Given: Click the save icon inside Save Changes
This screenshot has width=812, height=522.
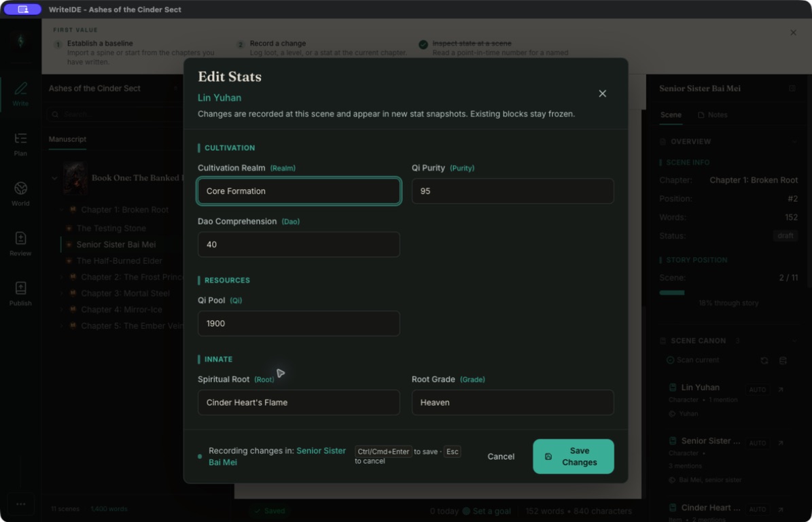Looking at the screenshot, I should [x=548, y=457].
